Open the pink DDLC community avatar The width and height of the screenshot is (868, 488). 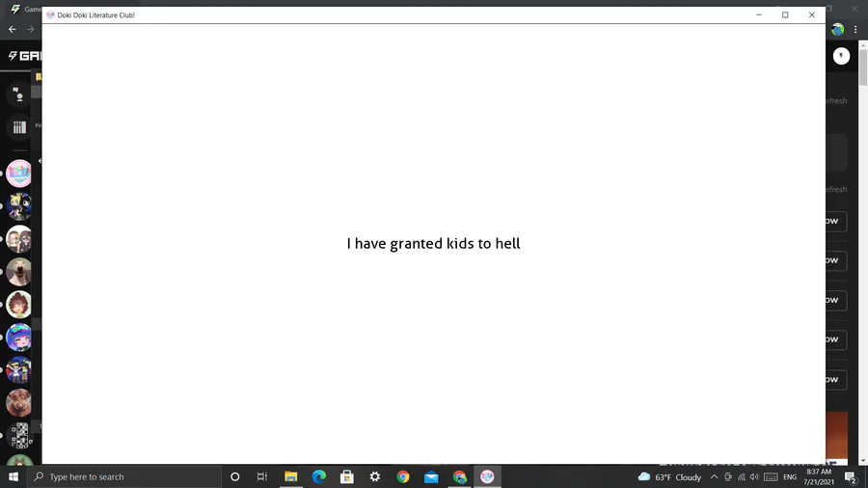(19, 174)
